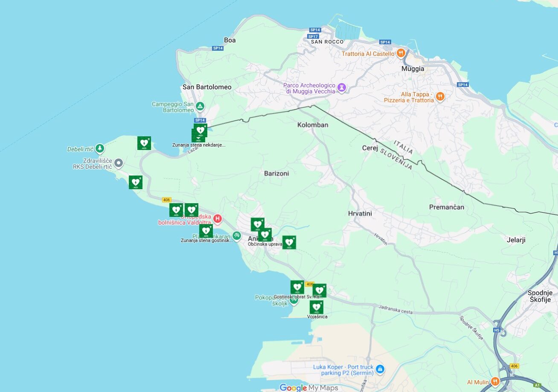Screen dimensions: 558x392
Task: Click the Pokopališče Školjk green pin
Action: click(294, 300)
